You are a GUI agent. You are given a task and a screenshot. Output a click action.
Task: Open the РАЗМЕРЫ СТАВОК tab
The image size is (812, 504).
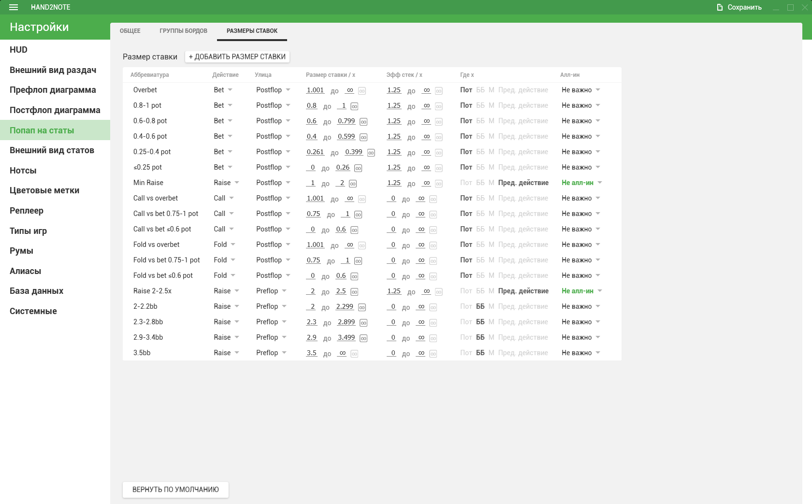(252, 31)
